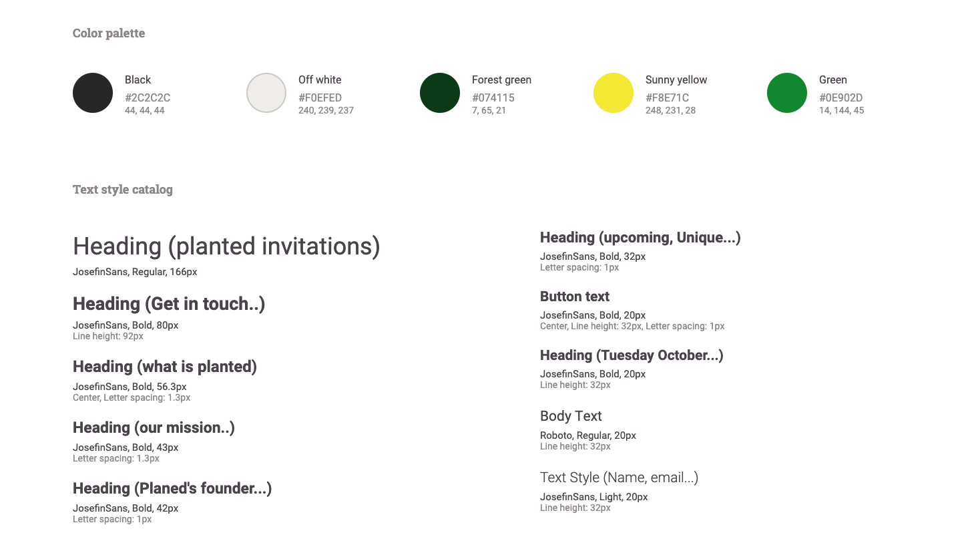980x545 pixels.
Task: Select the Black color swatch
Action: point(93,93)
